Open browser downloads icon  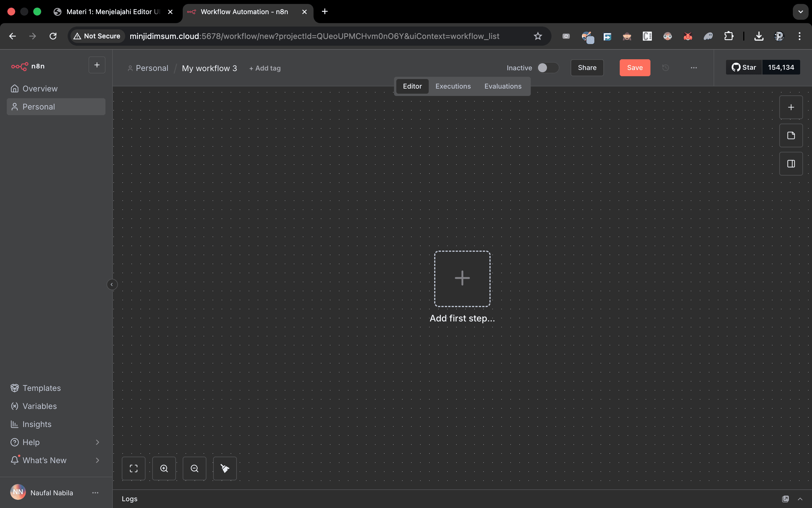[759, 36]
